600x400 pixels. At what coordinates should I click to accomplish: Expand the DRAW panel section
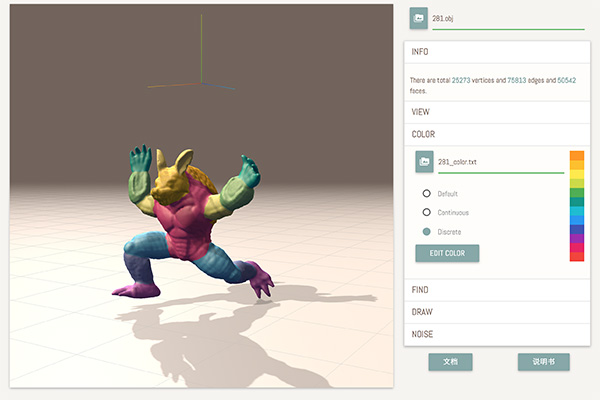click(497, 312)
